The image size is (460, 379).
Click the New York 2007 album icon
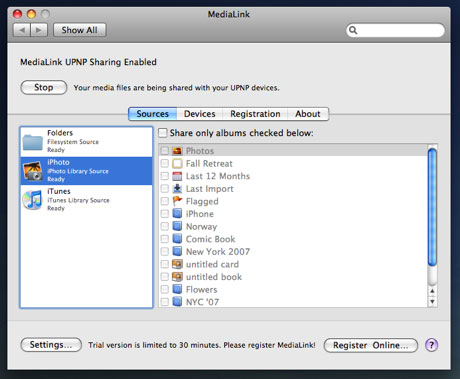tap(177, 252)
